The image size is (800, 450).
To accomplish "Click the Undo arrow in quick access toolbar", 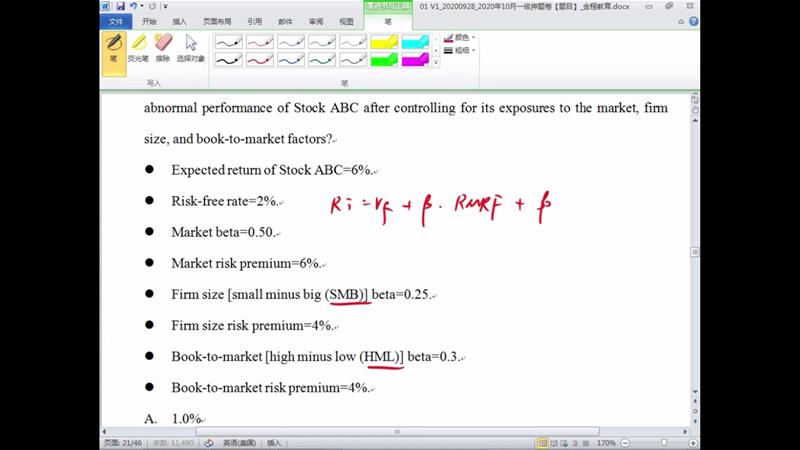I will pyautogui.click(x=133, y=6).
